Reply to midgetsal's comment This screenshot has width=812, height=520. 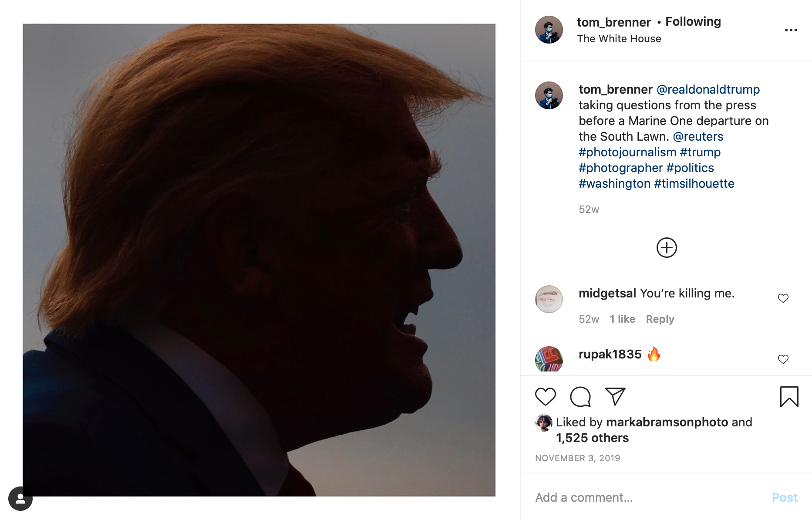[x=660, y=319]
